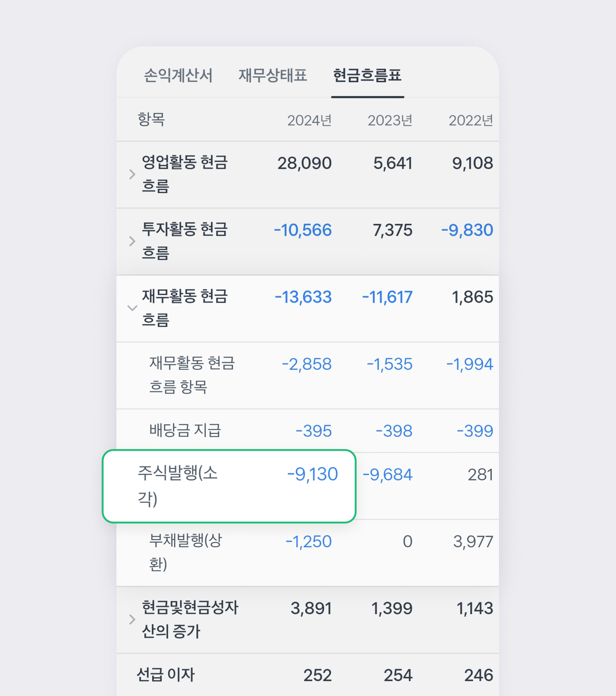
Task: Click the 영업활동 expand chevron icon
Action: point(132,175)
